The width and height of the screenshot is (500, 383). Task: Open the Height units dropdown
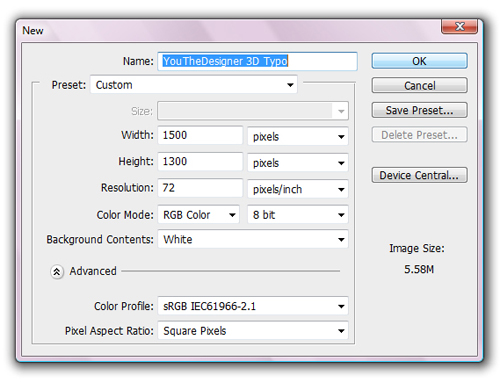298,163
